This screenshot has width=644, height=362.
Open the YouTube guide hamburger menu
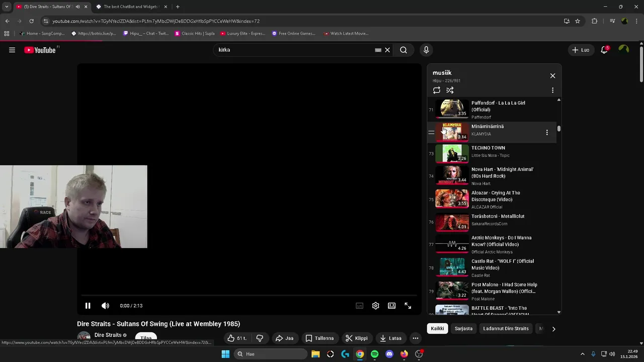[12, 50]
